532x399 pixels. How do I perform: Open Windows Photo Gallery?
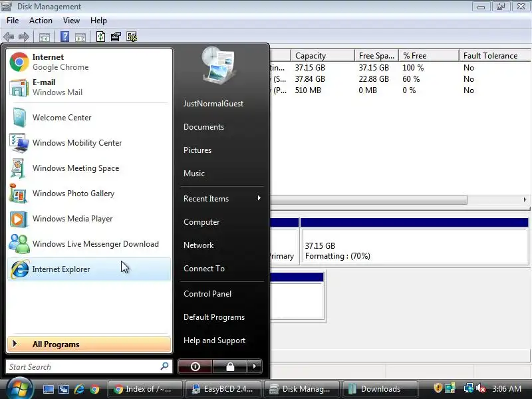point(89,194)
